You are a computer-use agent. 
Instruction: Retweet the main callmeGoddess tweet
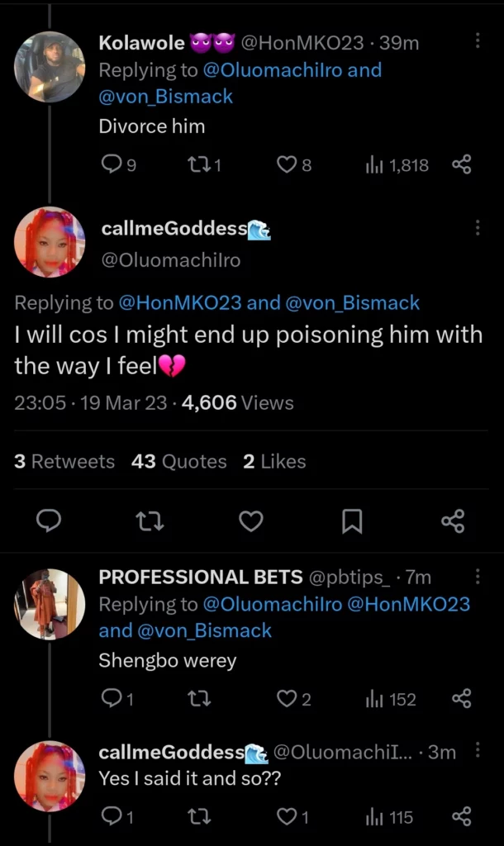[150, 521]
